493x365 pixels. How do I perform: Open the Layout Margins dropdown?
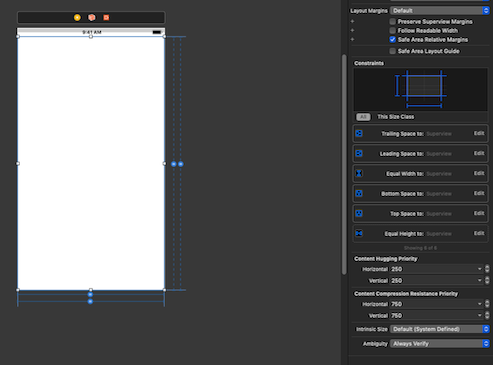pyautogui.click(x=440, y=11)
